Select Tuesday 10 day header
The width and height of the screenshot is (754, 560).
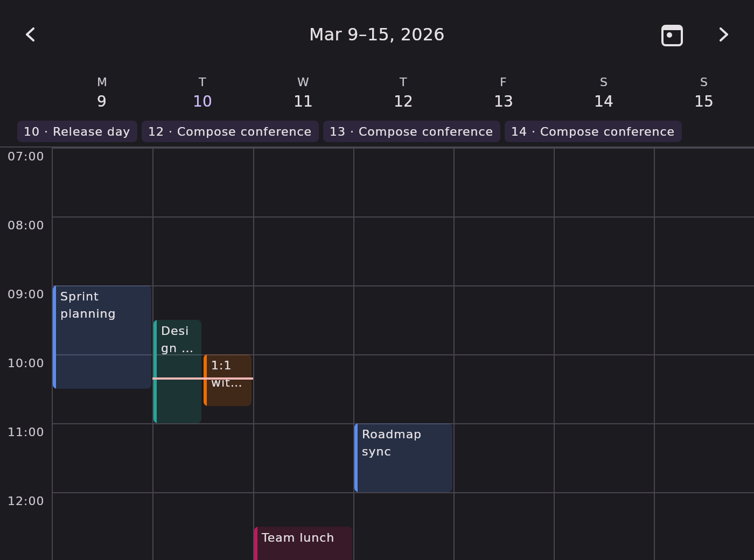click(x=203, y=93)
